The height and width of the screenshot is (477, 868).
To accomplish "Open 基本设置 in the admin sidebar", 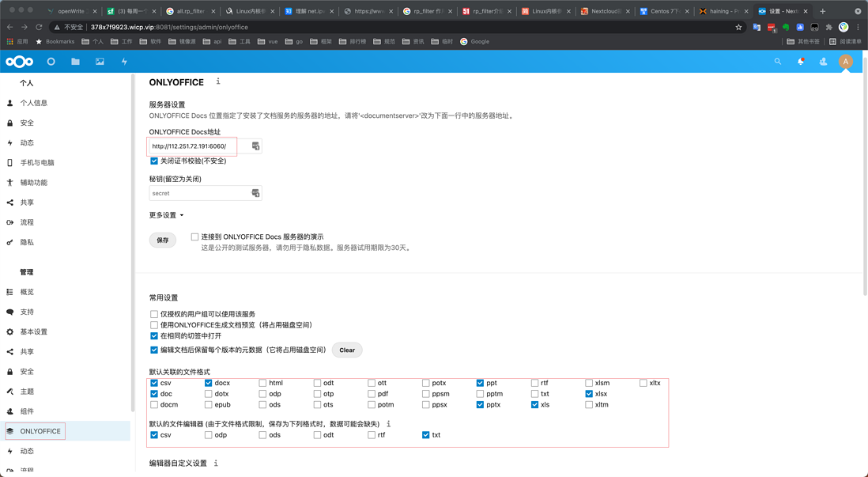I will coord(33,332).
